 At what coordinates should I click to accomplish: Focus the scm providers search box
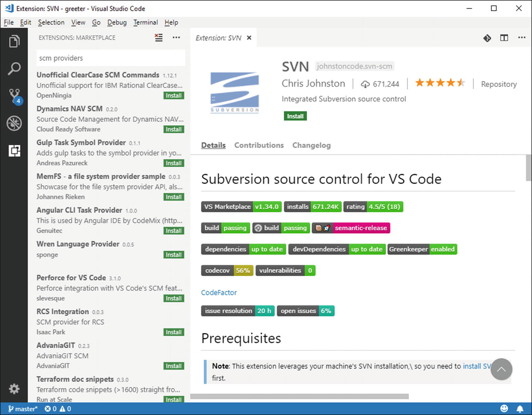111,58
